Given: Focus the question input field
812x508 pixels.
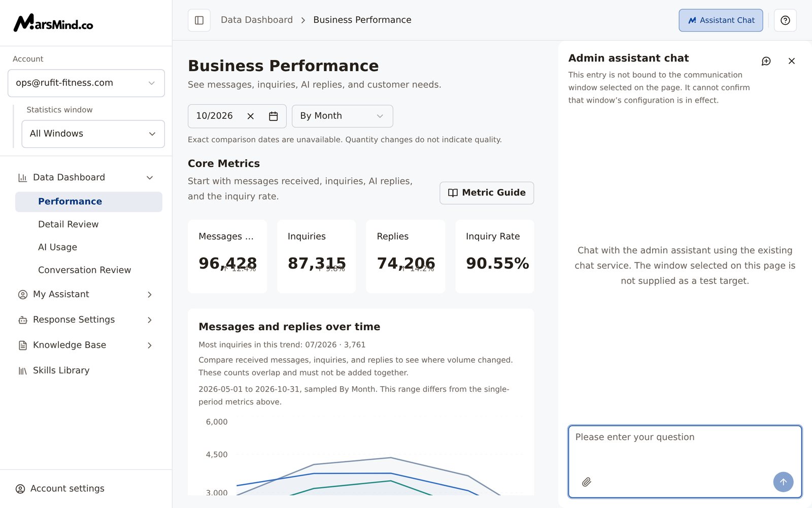Looking at the screenshot, I should point(685,450).
